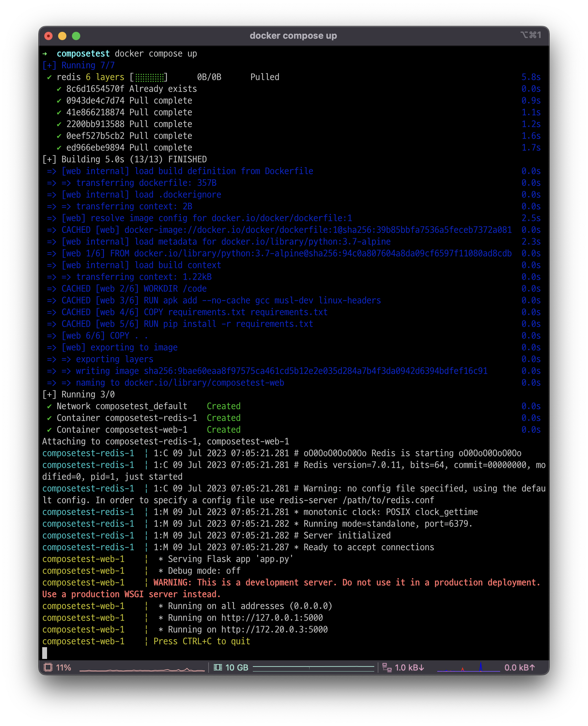Click the red close window button
This screenshot has height=726, width=588.
(x=48, y=36)
